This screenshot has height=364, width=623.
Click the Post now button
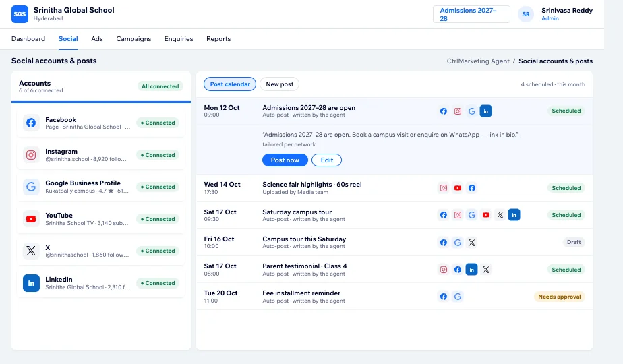(x=285, y=160)
